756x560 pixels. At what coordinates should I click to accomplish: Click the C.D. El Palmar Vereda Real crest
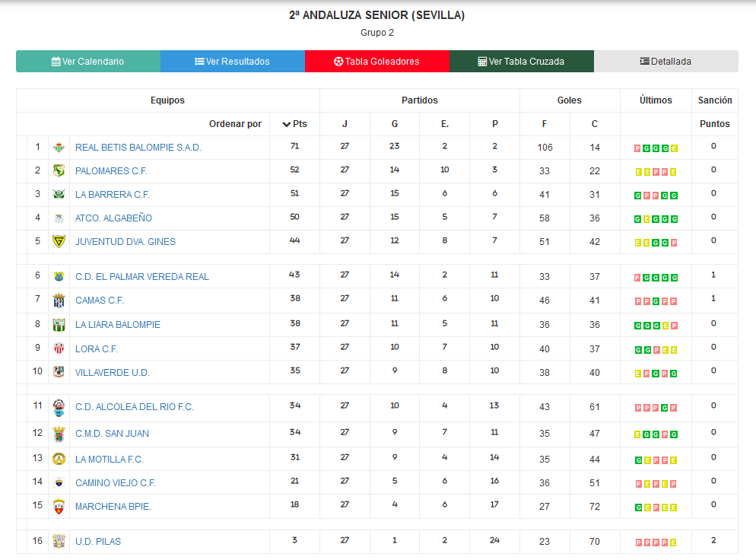tap(59, 276)
